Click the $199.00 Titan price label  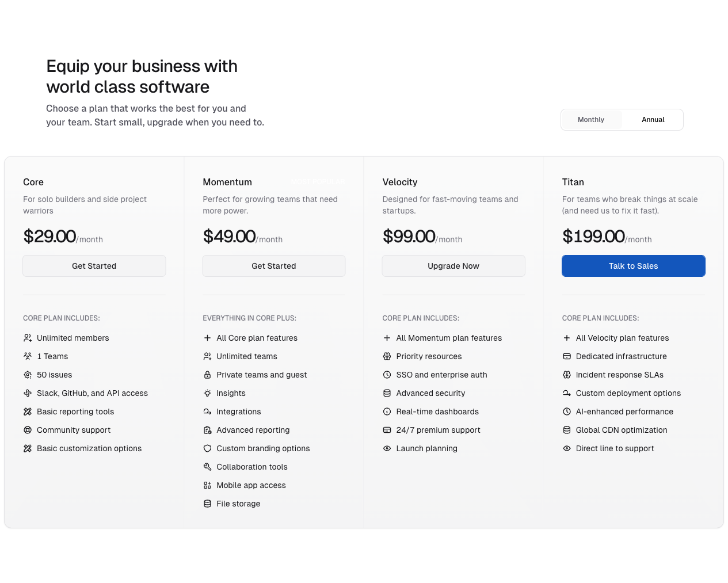click(x=593, y=236)
